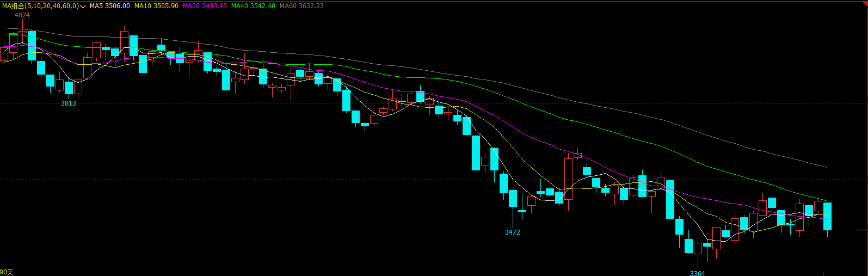This screenshot has width=868, height=276.
Task: Select the MA20 3493.45 value label
Action: [x=205, y=6]
